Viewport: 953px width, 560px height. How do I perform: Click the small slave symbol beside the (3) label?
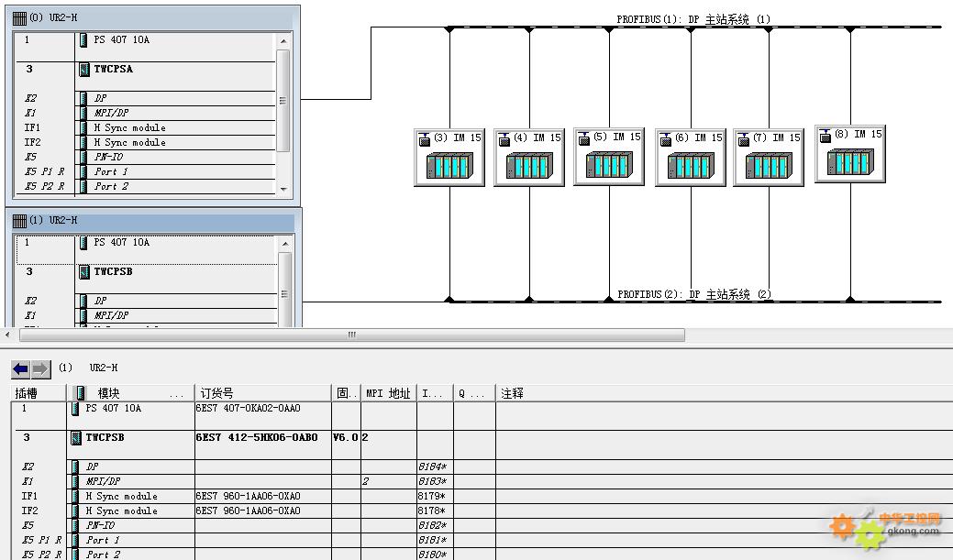tap(425, 139)
